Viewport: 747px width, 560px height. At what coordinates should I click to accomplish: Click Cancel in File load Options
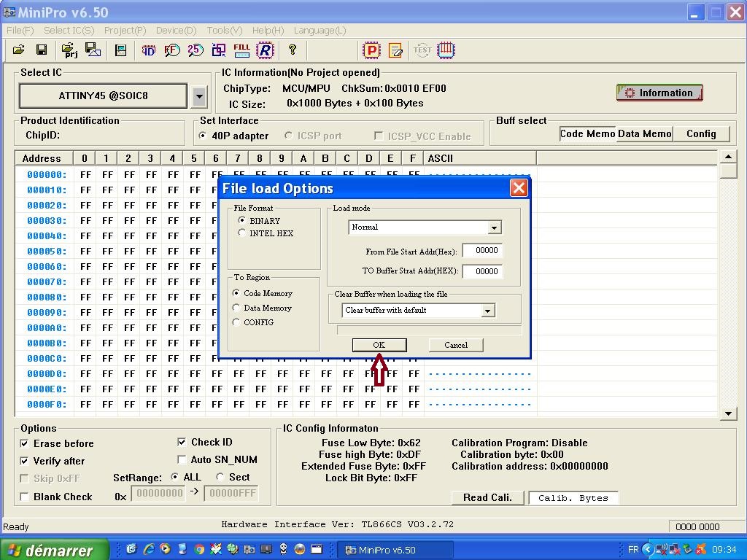click(456, 345)
